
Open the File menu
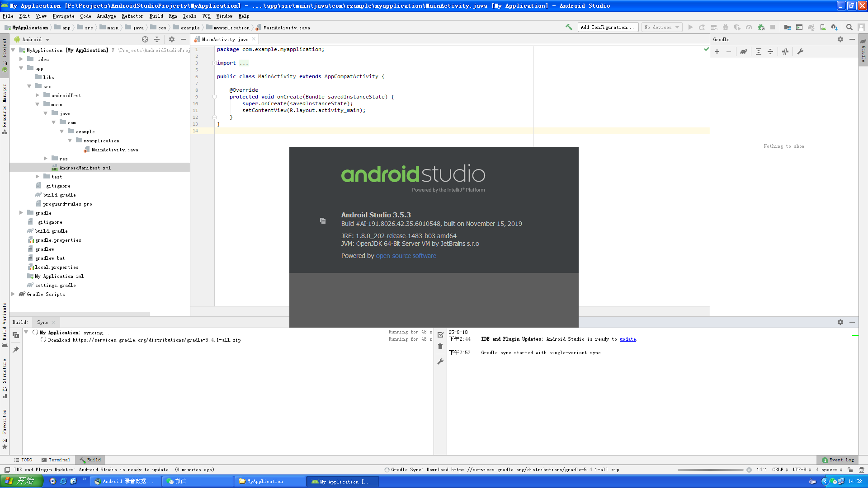tap(8, 16)
